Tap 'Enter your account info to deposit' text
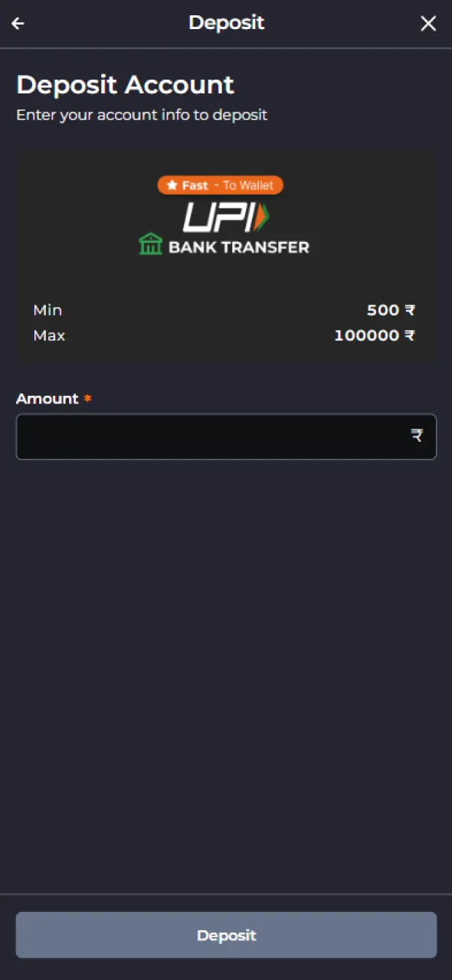Screen dimensions: 452x980 pos(142,115)
